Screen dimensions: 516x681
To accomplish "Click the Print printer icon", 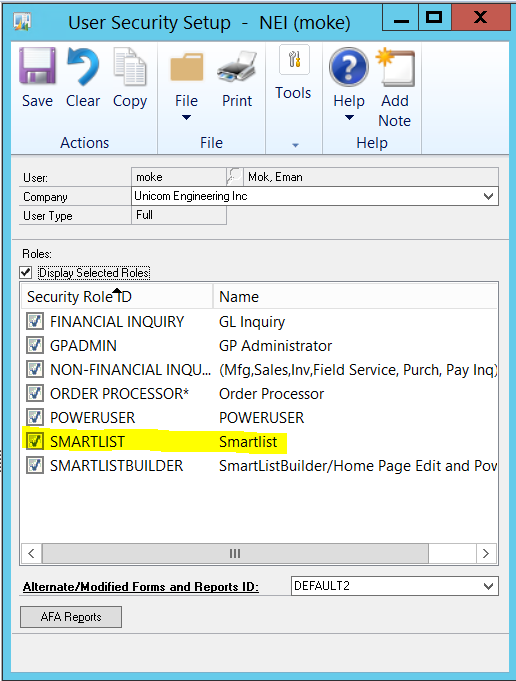I will [237, 66].
